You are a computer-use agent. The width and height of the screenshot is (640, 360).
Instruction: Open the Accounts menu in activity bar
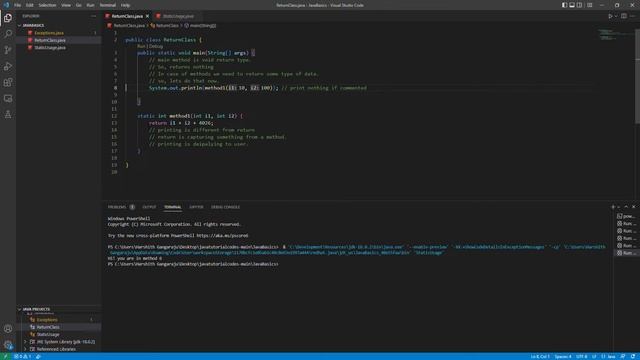click(8, 329)
